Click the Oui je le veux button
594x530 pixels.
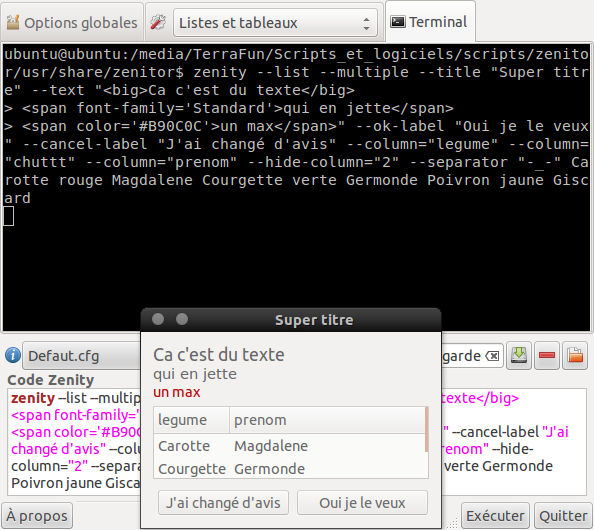[362, 503]
